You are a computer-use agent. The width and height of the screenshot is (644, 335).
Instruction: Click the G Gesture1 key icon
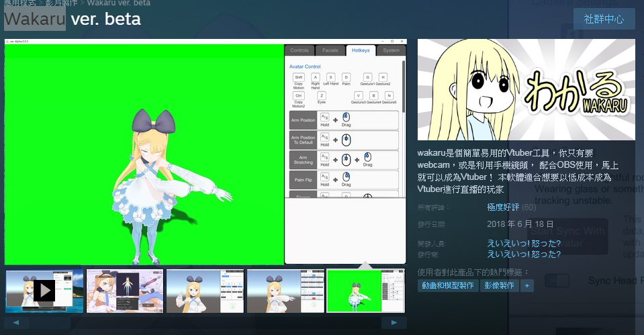click(367, 77)
